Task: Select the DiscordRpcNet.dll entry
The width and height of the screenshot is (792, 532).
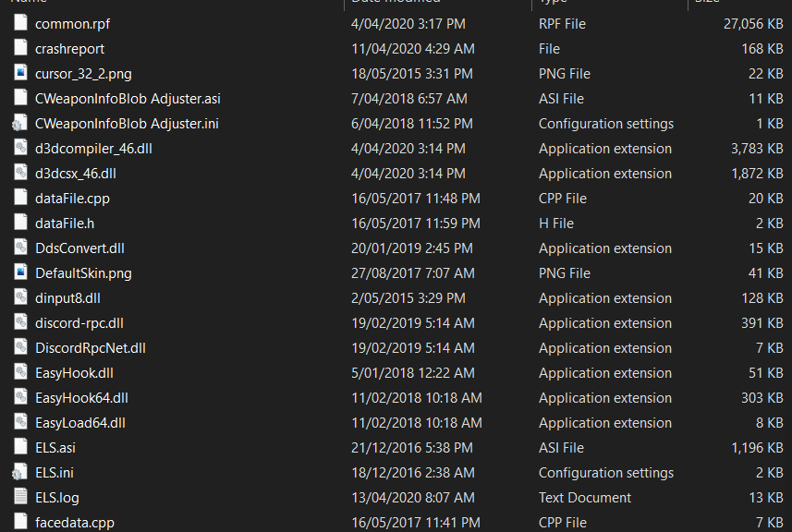Action: coord(91,347)
